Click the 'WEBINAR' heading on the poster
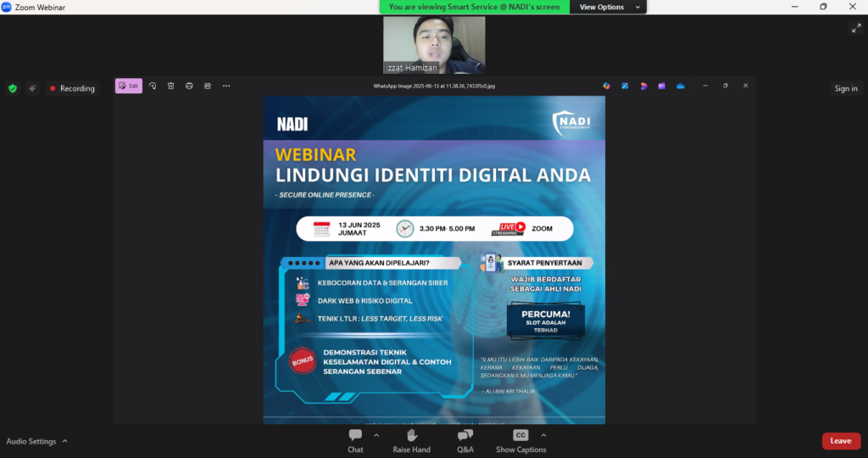The image size is (868, 458). click(x=315, y=154)
